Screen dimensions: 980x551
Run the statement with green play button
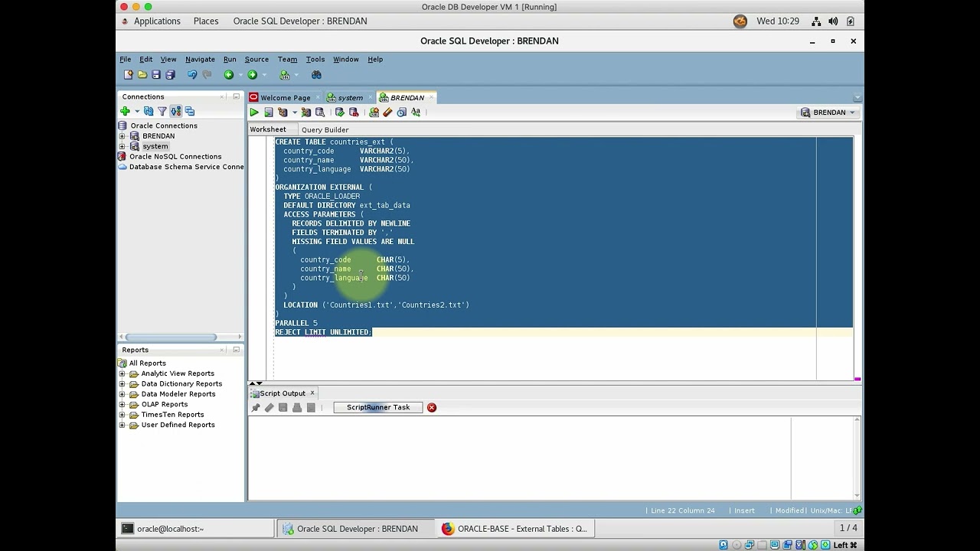254,112
